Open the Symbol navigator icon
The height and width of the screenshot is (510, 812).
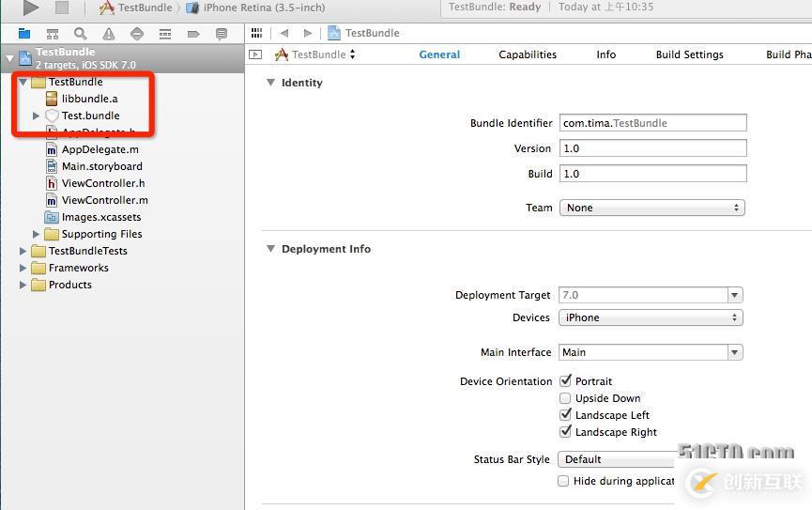(53, 34)
